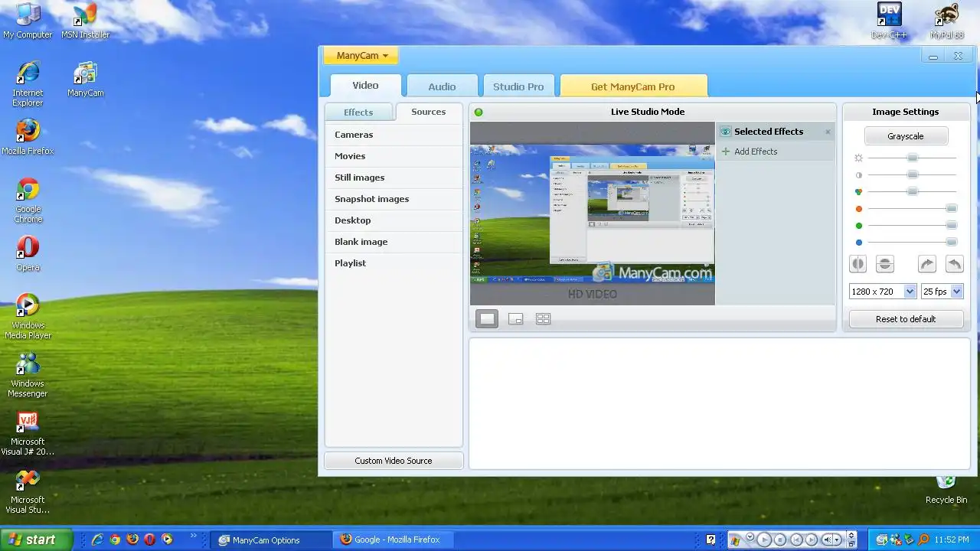980x551 pixels.
Task: Open Playlist in the sources list
Action: point(394,263)
